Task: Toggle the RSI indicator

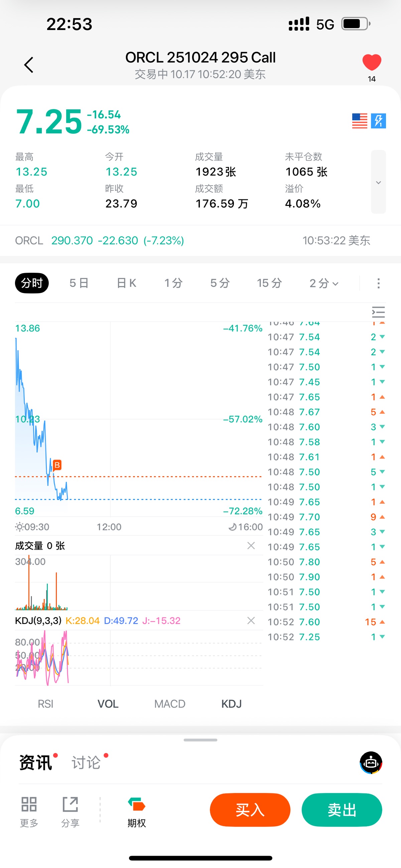Action: 45,704
